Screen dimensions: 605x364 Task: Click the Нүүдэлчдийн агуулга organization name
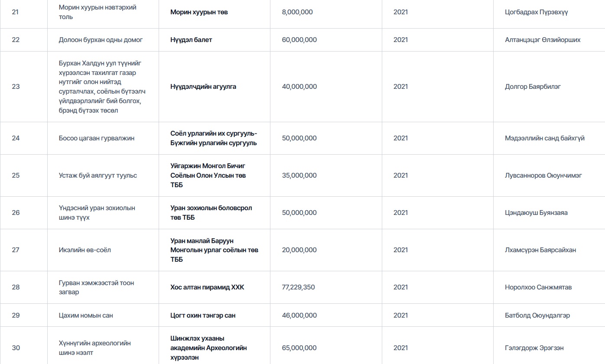[x=203, y=87]
